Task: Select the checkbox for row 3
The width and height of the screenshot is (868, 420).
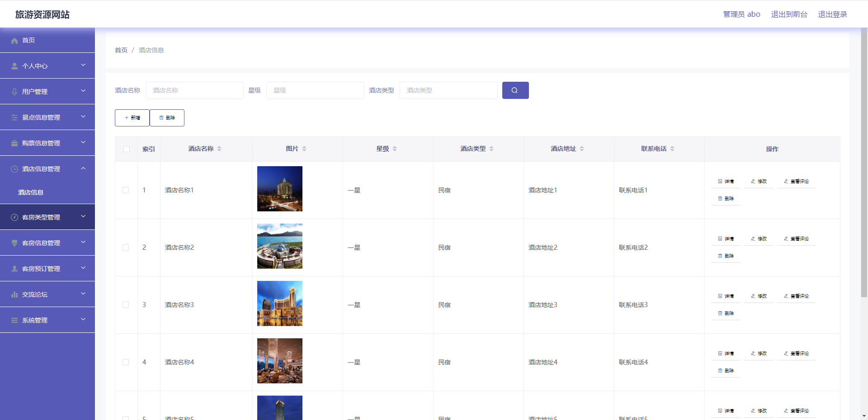Action: (126, 305)
